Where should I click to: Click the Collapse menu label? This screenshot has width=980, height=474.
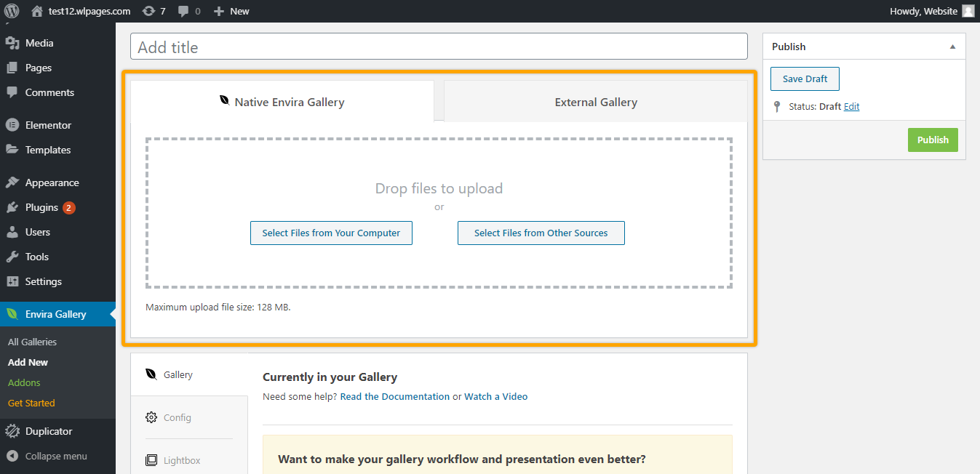56,457
